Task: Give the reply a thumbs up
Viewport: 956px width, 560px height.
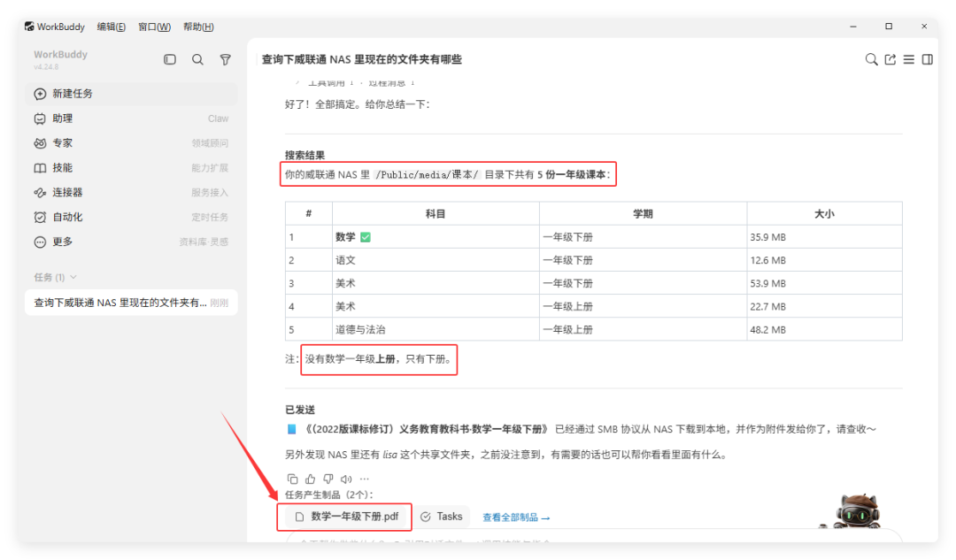Action: pyautogui.click(x=311, y=479)
